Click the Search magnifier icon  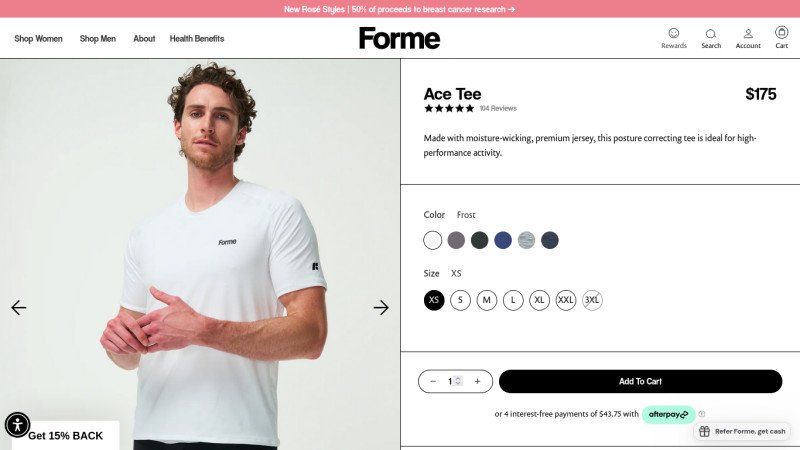(711, 34)
